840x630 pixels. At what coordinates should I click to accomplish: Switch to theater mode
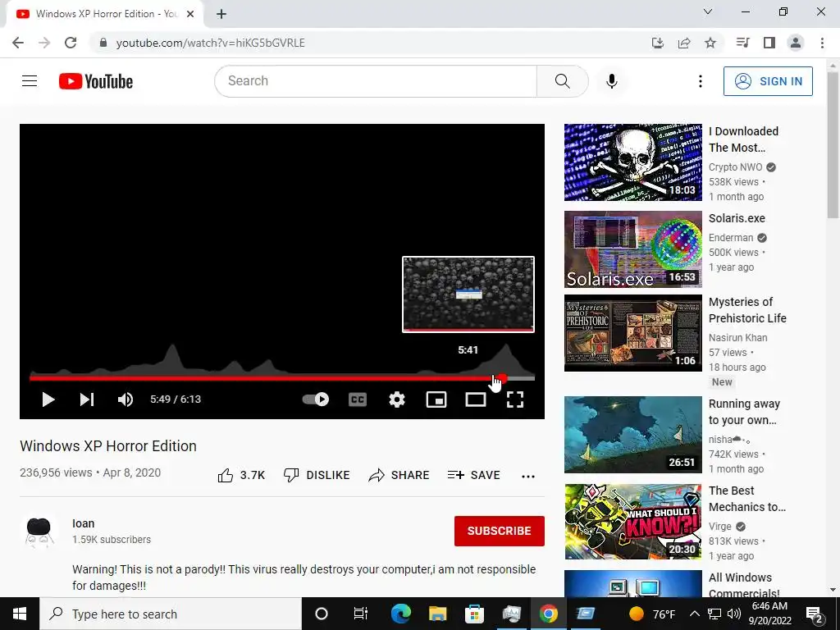point(476,399)
